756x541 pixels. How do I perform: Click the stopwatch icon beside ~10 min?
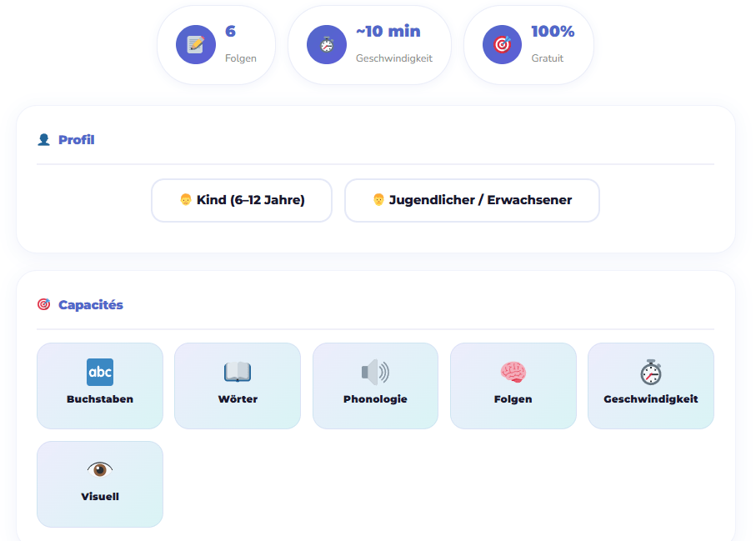coord(327,45)
